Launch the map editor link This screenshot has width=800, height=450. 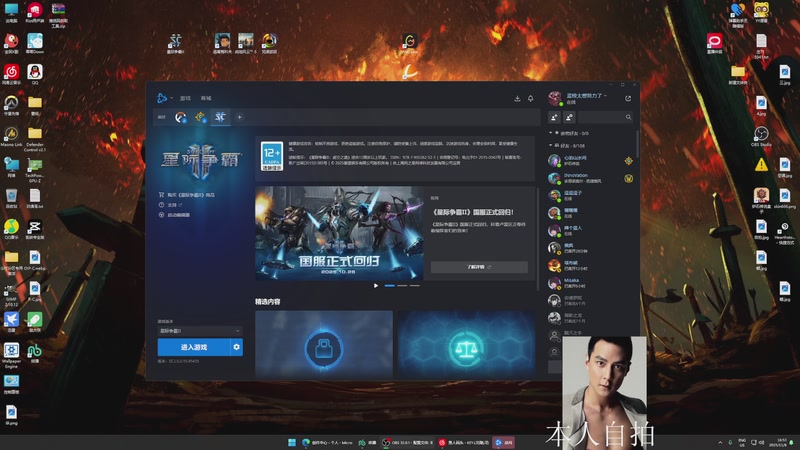(x=174, y=215)
